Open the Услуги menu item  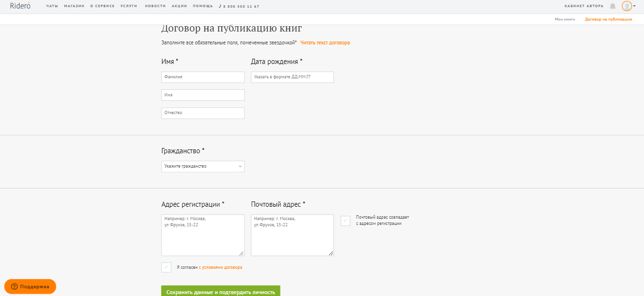click(129, 6)
